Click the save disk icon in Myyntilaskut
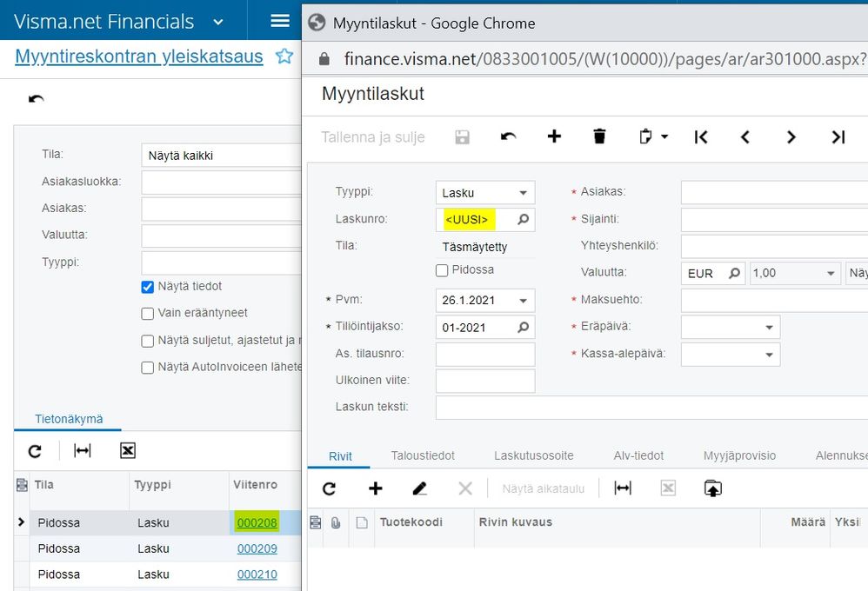 coord(462,136)
